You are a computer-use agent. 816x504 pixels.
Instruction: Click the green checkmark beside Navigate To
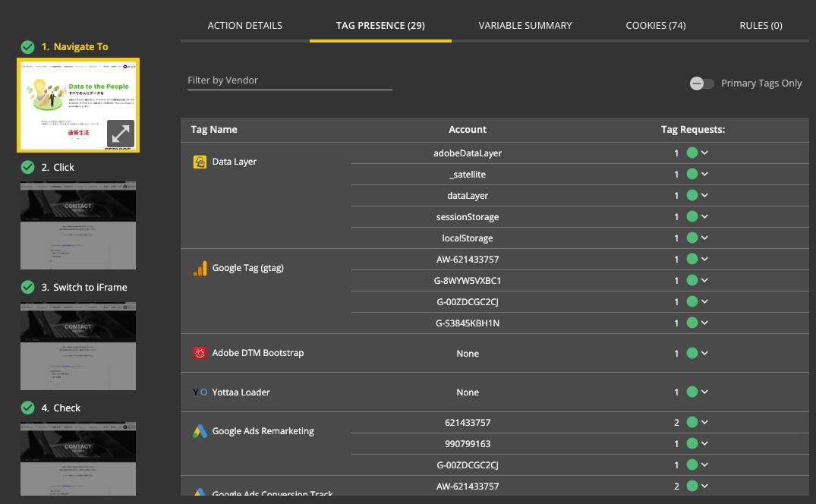coord(27,47)
